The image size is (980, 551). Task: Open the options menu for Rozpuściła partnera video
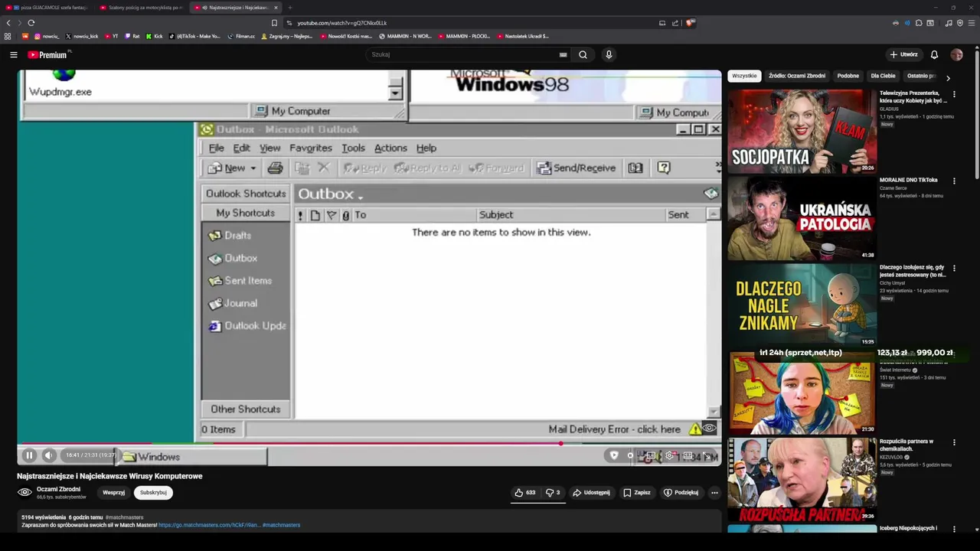[x=954, y=442]
